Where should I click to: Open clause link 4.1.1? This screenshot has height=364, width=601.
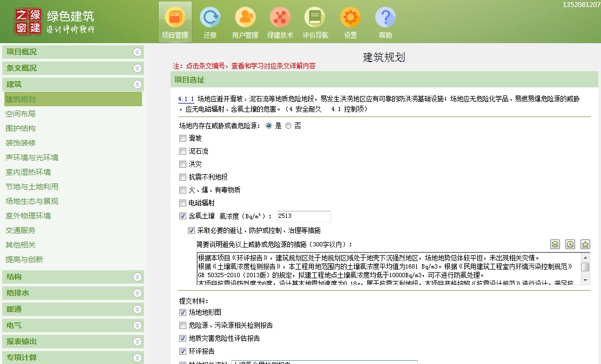point(185,99)
